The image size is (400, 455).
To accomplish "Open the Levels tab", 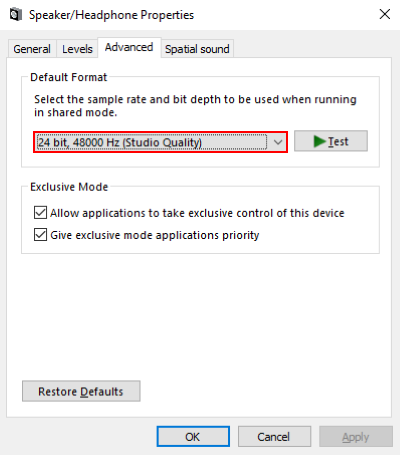I will click(x=77, y=49).
